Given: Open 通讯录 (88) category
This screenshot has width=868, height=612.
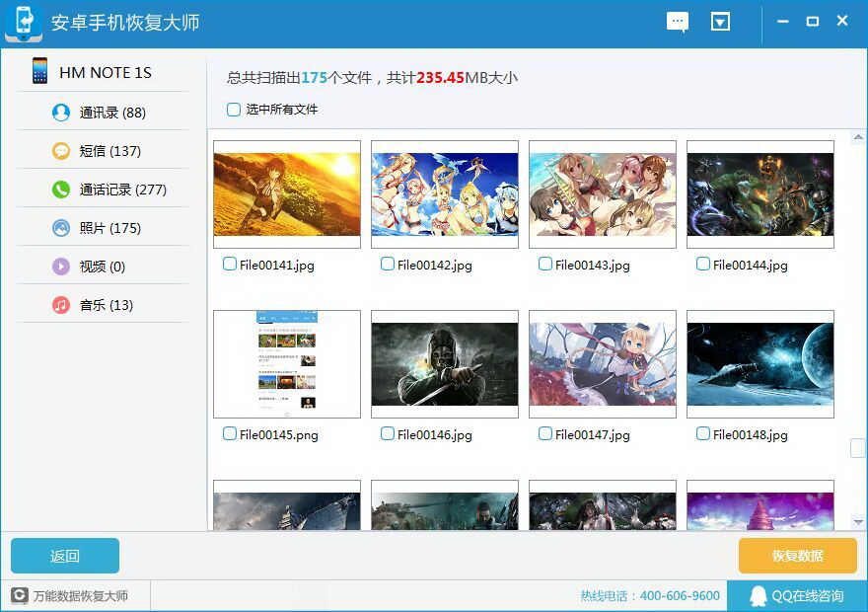Looking at the screenshot, I should [106, 113].
